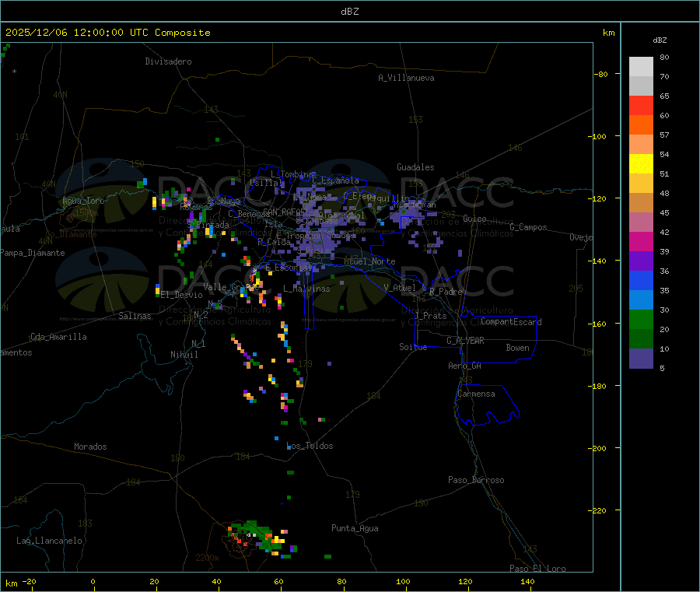The height and width of the screenshot is (592, 700).
Task: Click the lightest gray 70-80 dBZ swatch
Action: coord(641,67)
